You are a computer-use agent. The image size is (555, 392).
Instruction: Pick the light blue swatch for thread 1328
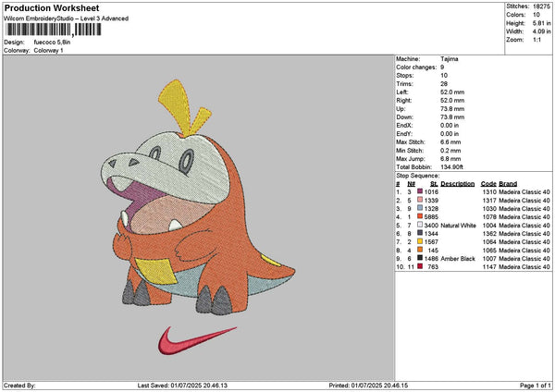coord(420,208)
